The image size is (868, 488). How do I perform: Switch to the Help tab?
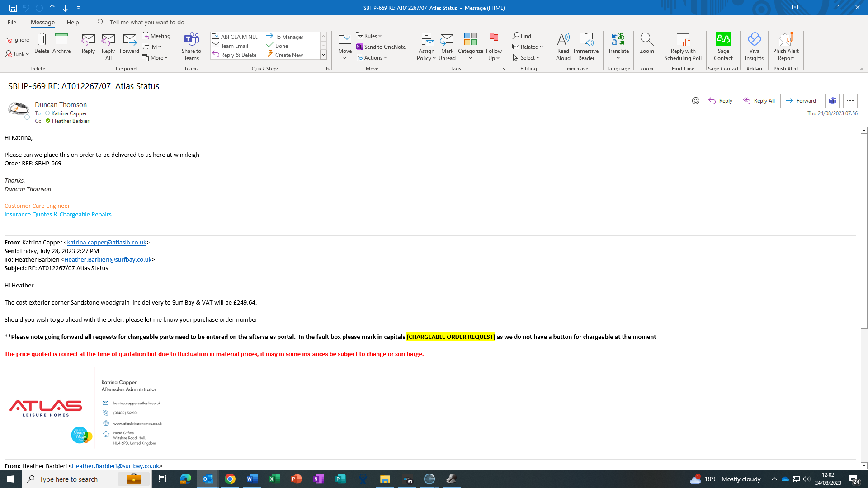[x=73, y=22]
